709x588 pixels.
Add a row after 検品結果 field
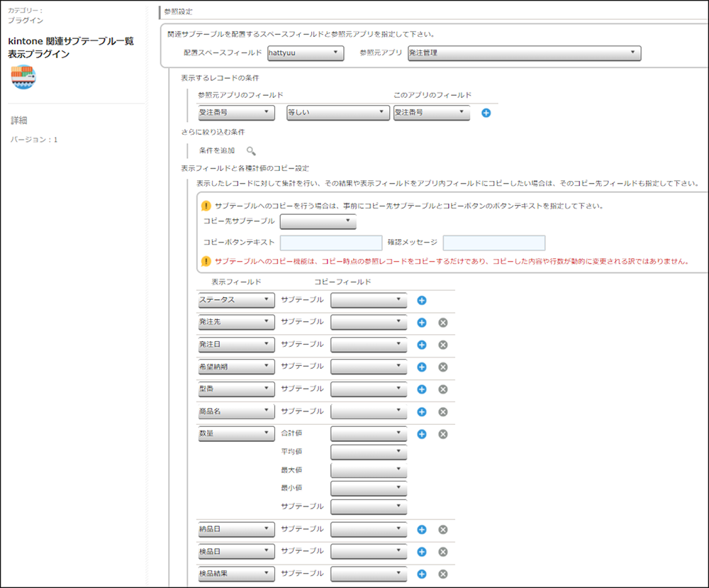tap(422, 574)
